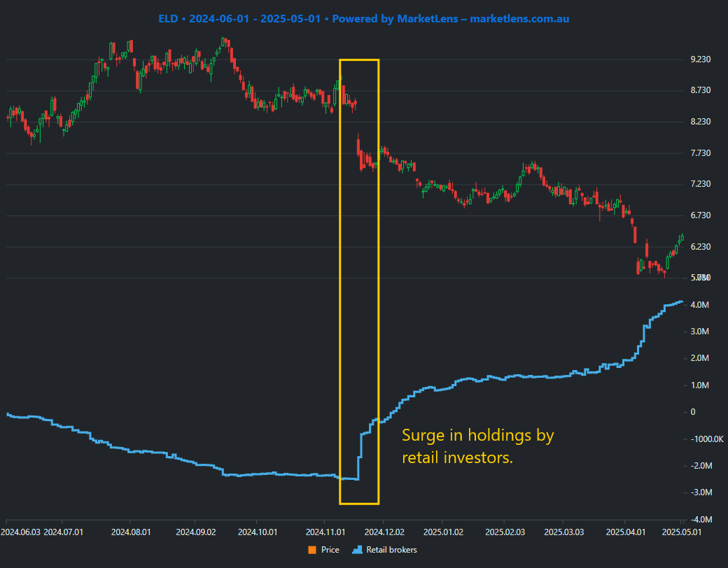Select the ELD ticker in the chart title

point(167,19)
